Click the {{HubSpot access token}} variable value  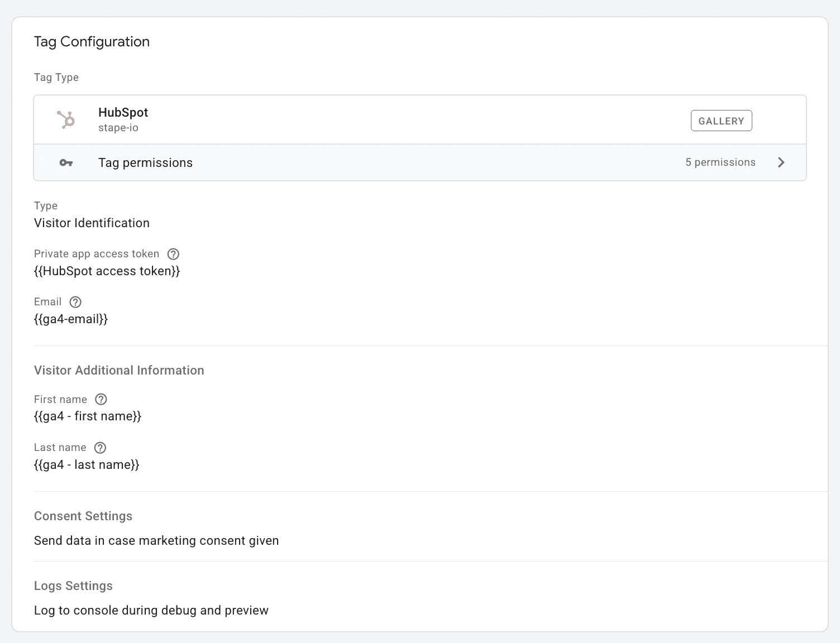[107, 271]
